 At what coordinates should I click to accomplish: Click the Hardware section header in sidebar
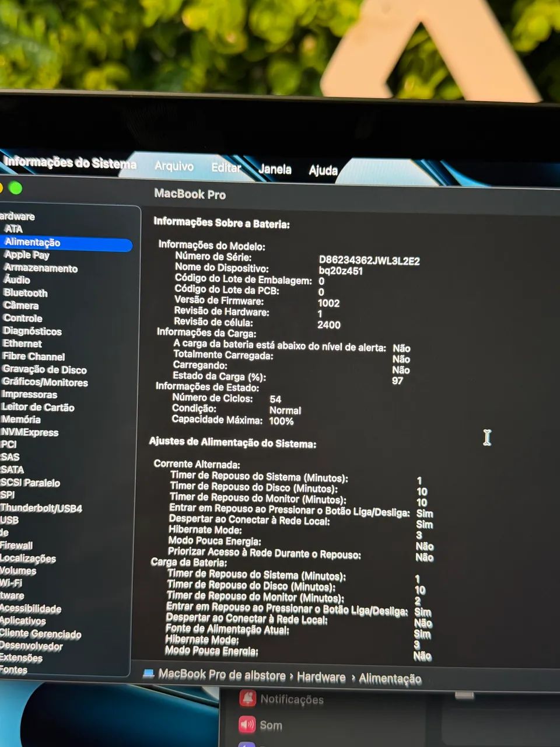pos(17,217)
